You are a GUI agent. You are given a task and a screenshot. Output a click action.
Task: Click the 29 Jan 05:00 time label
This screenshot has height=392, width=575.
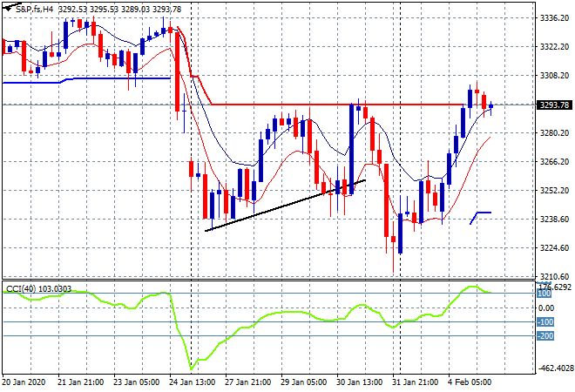tap(304, 382)
